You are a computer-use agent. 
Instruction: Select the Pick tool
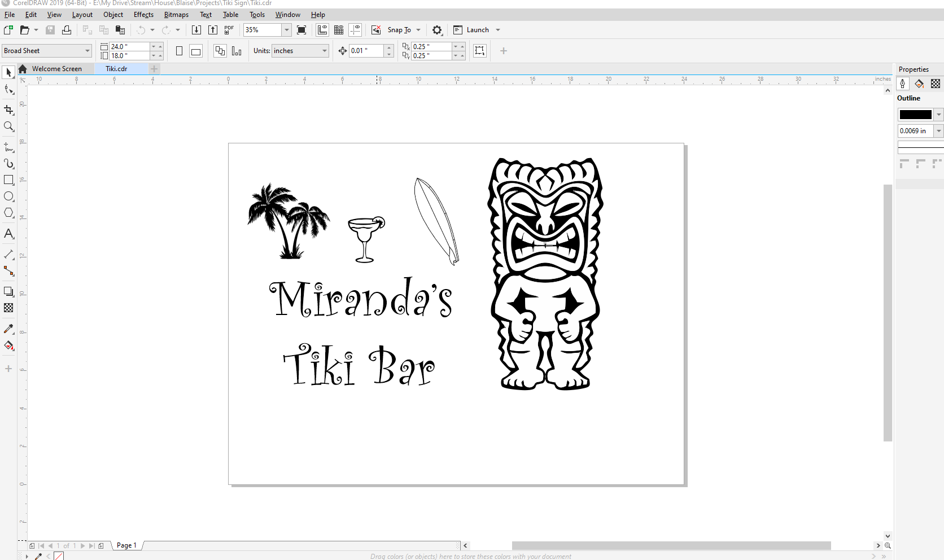[x=8, y=72]
